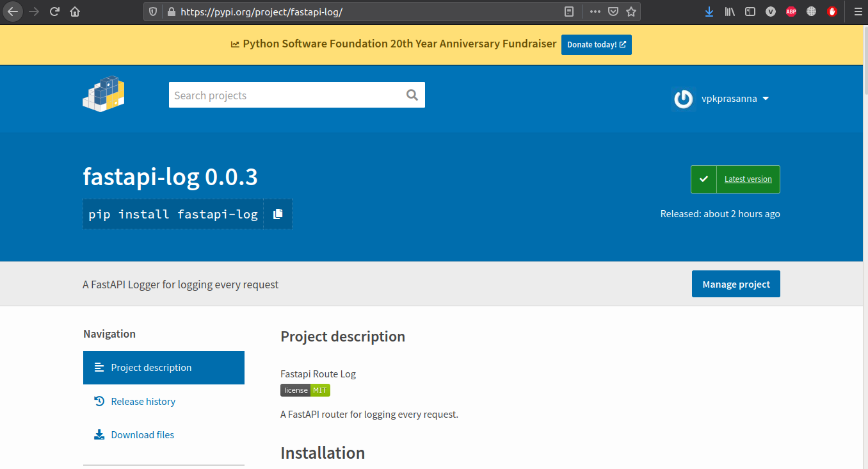Go back with the browser back arrow
Image resolution: width=868 pixels, height=469 pixels.
(x=13, y=12)
